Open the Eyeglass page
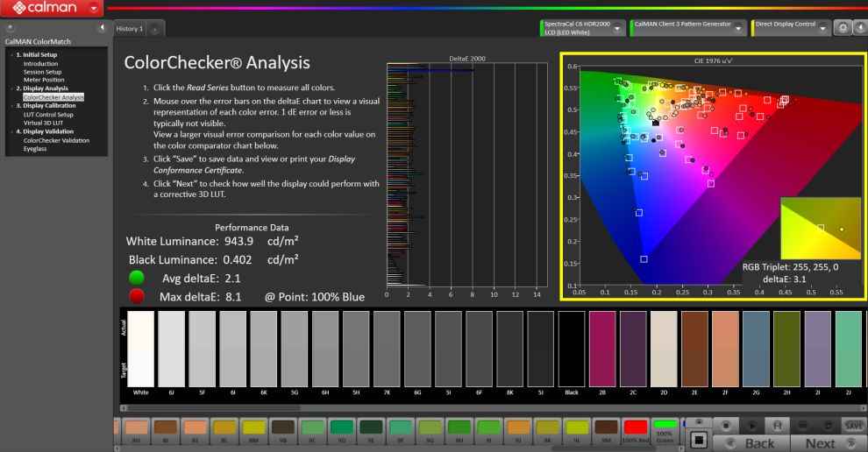This screenshot has height=452, width=868. coord(35,149)
